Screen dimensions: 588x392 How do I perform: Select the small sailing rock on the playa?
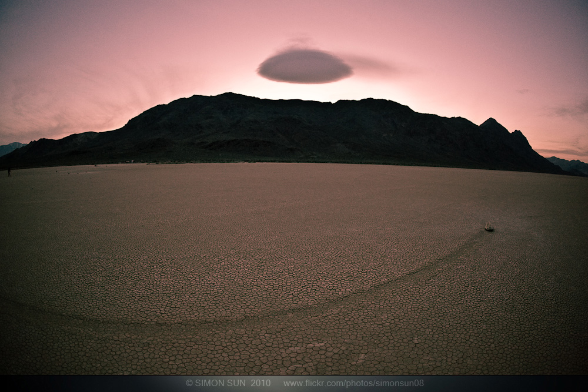coord(489,227)
